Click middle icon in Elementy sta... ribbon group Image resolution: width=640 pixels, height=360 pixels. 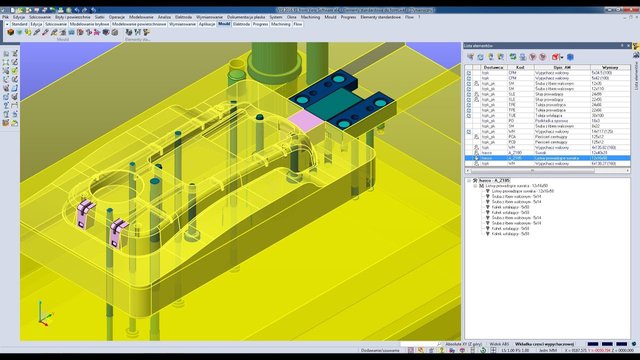(x=138, y=32)
